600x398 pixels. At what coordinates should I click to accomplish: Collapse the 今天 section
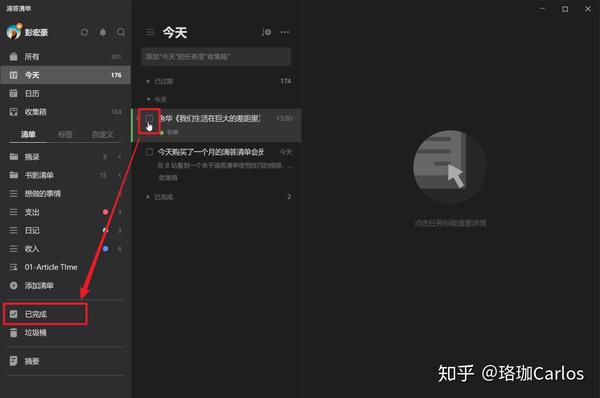pyautogui.click(x=148, y=100)
